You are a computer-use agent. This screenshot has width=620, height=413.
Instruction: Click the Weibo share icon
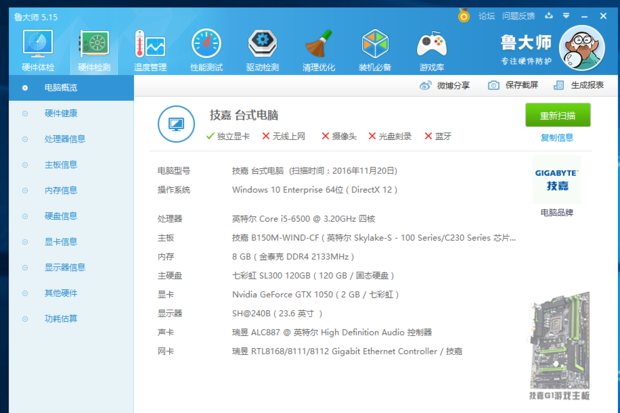pos(425,85)
